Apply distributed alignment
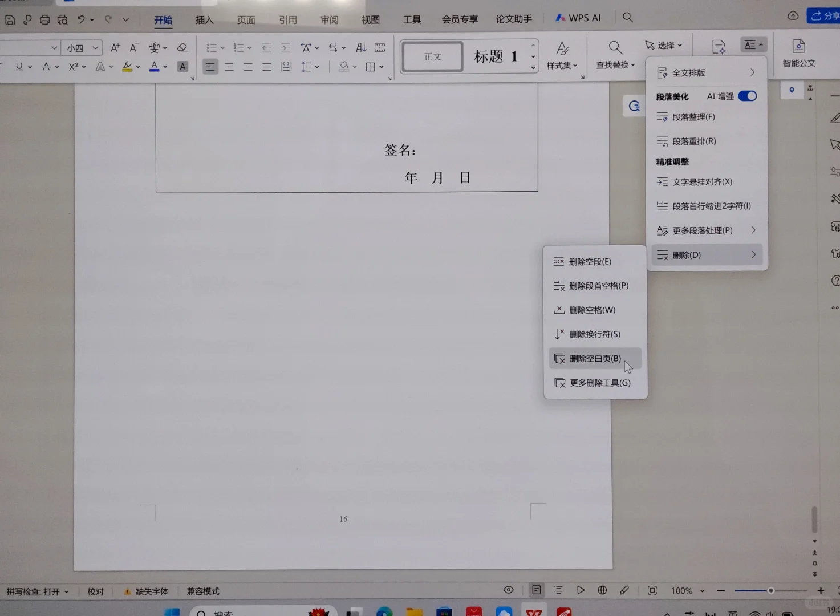 [x=286, y=67]
